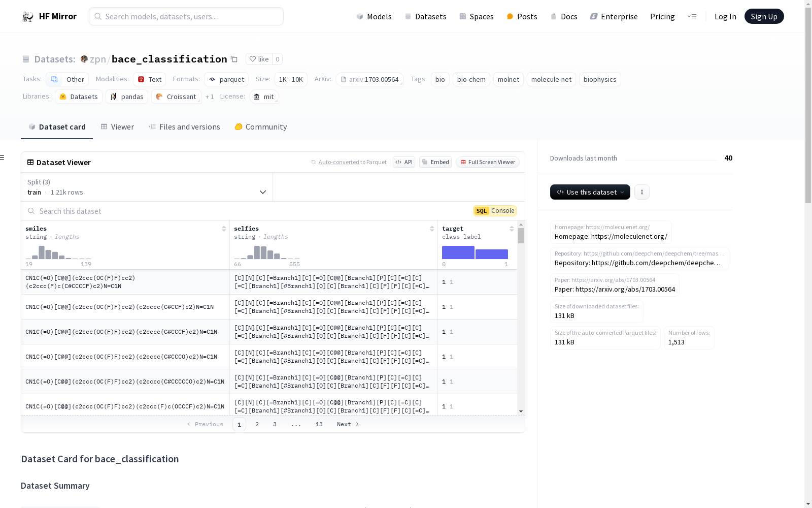Click the target class 1 histogram bar
This screenshot has height=508, width=812.
click(x=492, y=254)
